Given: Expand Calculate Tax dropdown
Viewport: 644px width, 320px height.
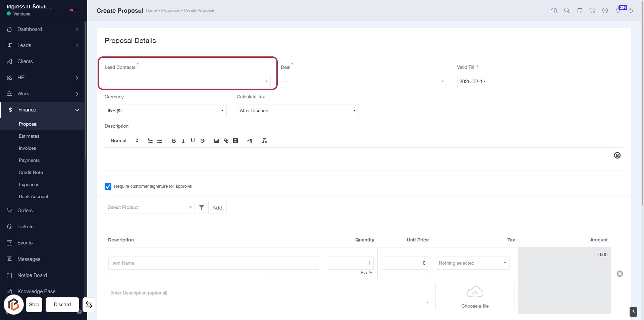Looking at the screenshot, I should point(298,111).
